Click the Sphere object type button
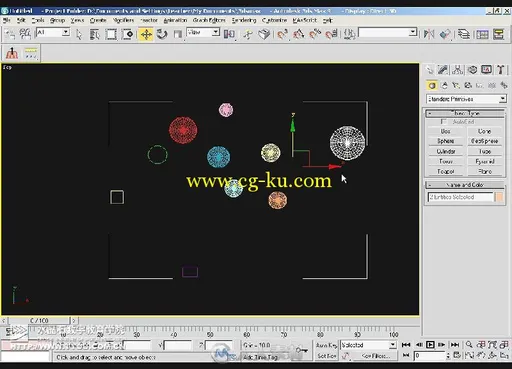Viewport: 512px width, 369px height. [446, 141]
